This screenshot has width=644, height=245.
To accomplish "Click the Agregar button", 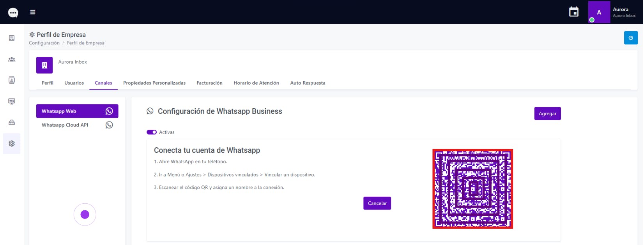I will pyautogui.click(x=547, y=114).
